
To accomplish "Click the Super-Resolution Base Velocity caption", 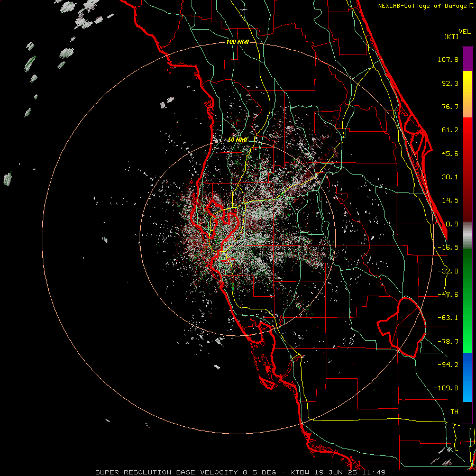I will [x=241, y=472].
